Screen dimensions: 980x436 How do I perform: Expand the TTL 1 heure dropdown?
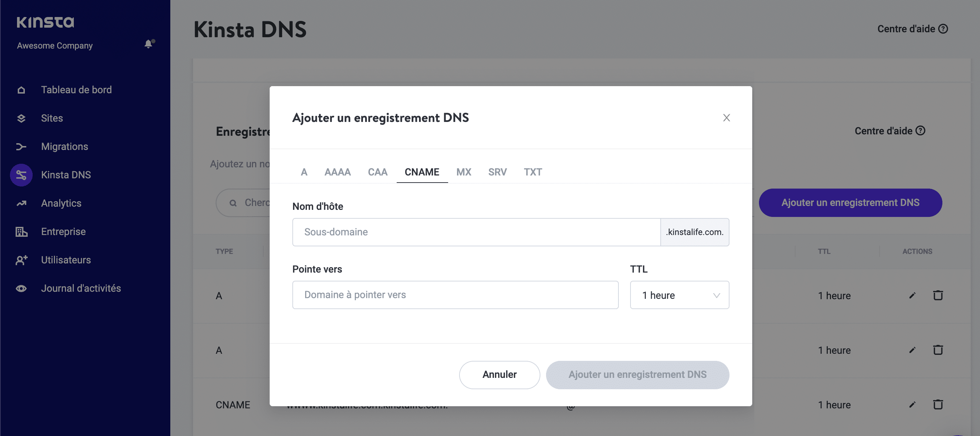click(x=679, y=295)
